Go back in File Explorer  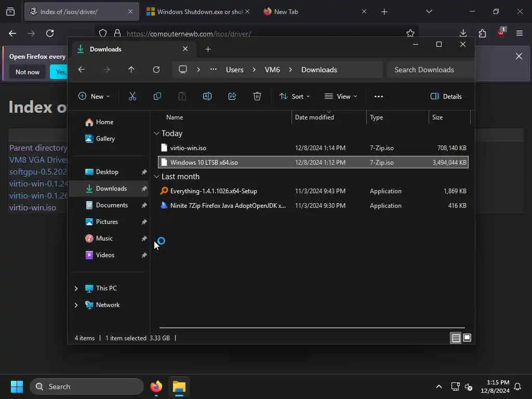pos(82,70)
